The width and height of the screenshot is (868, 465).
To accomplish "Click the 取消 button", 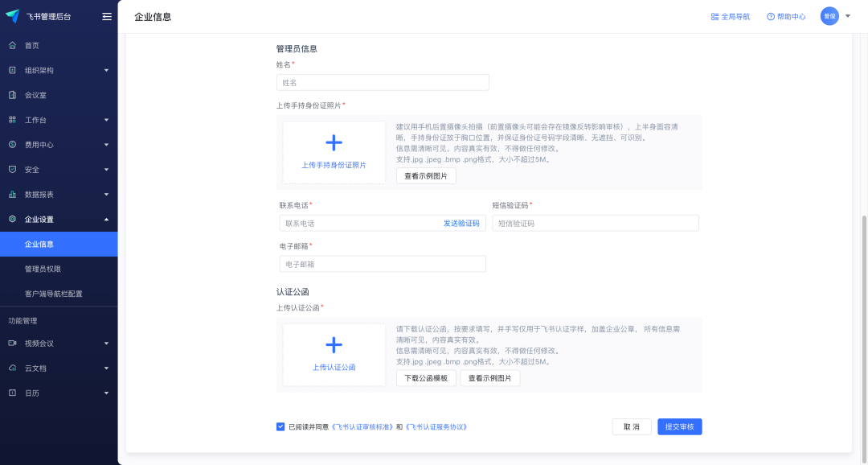I will click(632, 426).
